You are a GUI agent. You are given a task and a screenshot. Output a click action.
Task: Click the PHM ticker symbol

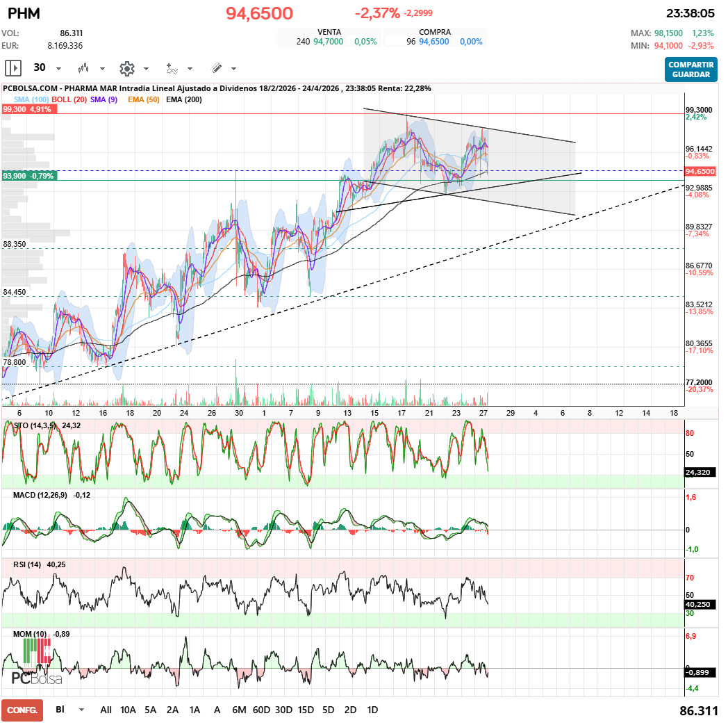click(24, 13)
